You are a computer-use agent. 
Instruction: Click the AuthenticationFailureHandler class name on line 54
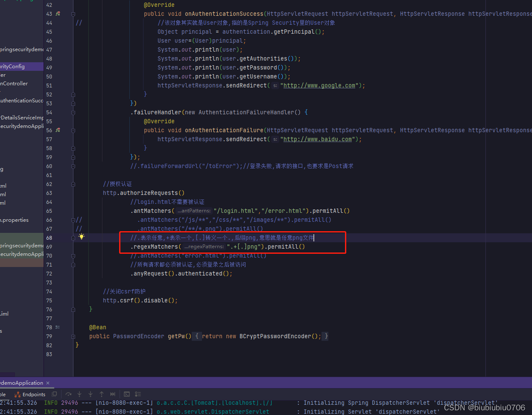coord(246,112)
